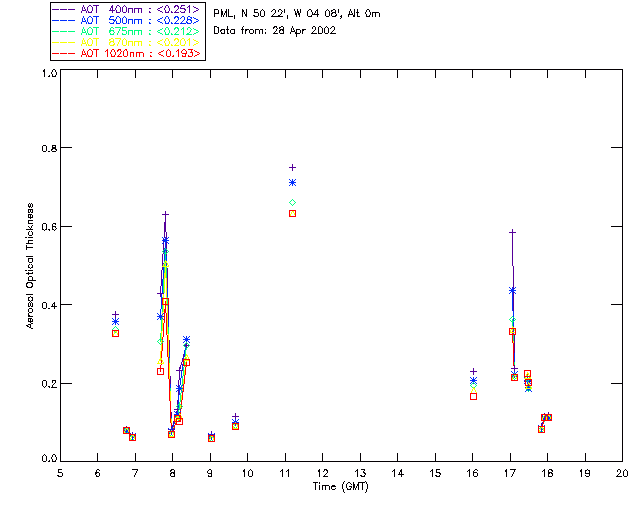Viewport: 640px width, 512px height.
Task: Click the y-axis tick label 0.2
Action: point(49,383)
